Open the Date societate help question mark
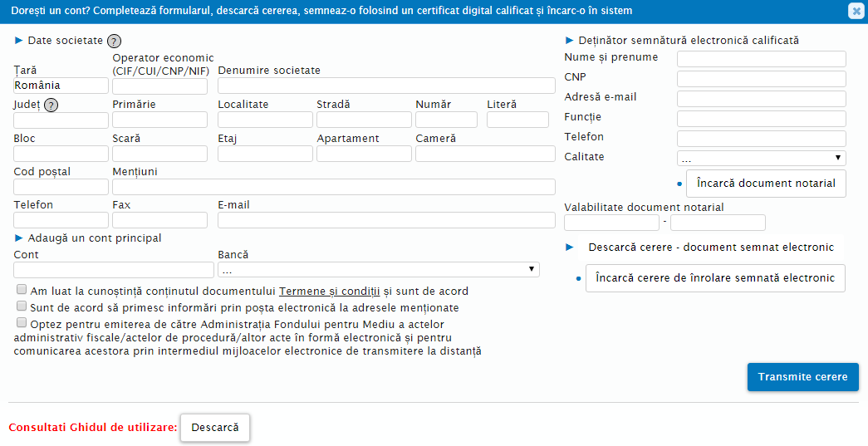The height and width of the screenshot is (446, 868). 114,41
